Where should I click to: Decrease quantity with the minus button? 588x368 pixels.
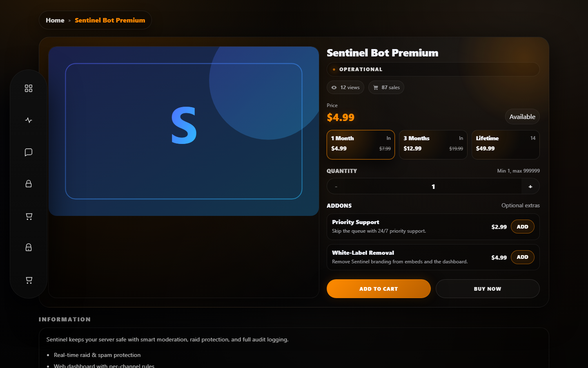336,186
